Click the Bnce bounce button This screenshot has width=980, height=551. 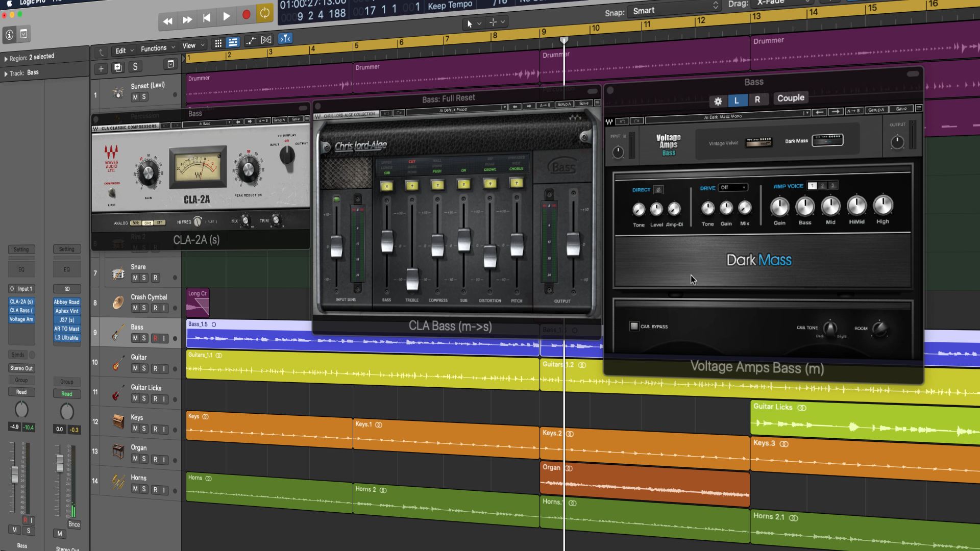click(74, 524)
